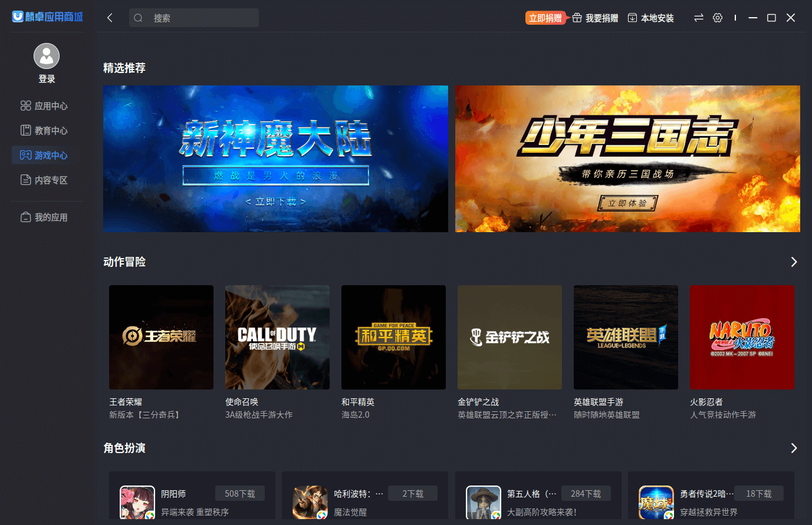Image resolution: width=812 pixels, height=525 pixels.
Task: Select the 王者荣耀 game thumbnail
Action: point(161,337)
